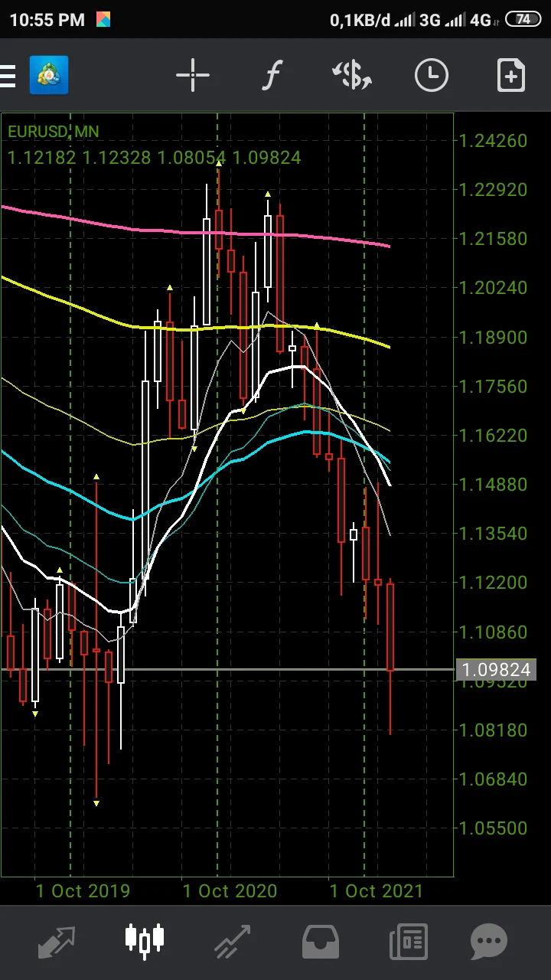The height and width of the screenshot is (980, 551).
Task: Tap the 1.14880 price scale label
Action: [494, 485]
